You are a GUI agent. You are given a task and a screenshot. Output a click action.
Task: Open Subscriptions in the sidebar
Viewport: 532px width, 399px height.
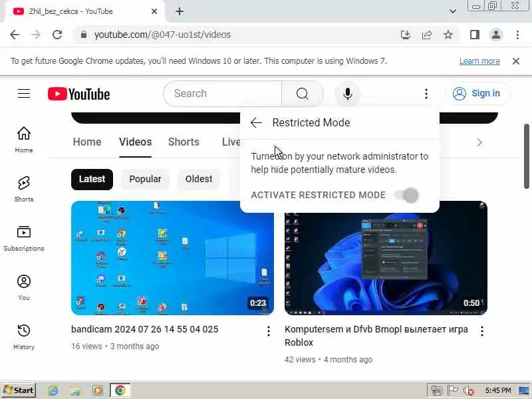[x=24, y=238]
